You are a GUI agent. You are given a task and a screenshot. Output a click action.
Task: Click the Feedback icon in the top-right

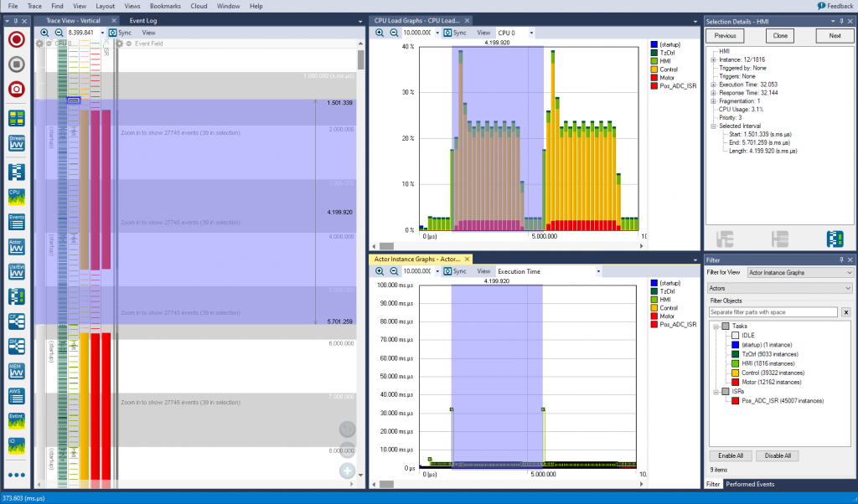tap(821, 6)
